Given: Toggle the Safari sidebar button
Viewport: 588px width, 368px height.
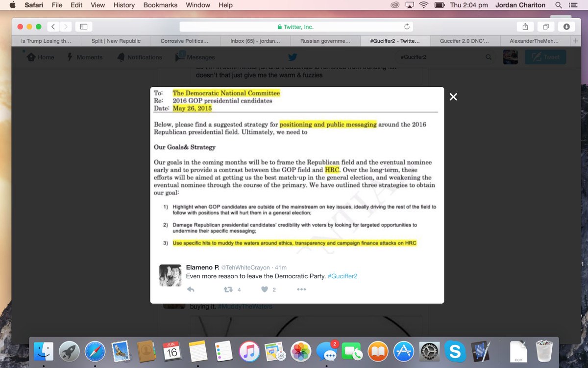Looking at the screenshot, I should click(x=84, y=26).
